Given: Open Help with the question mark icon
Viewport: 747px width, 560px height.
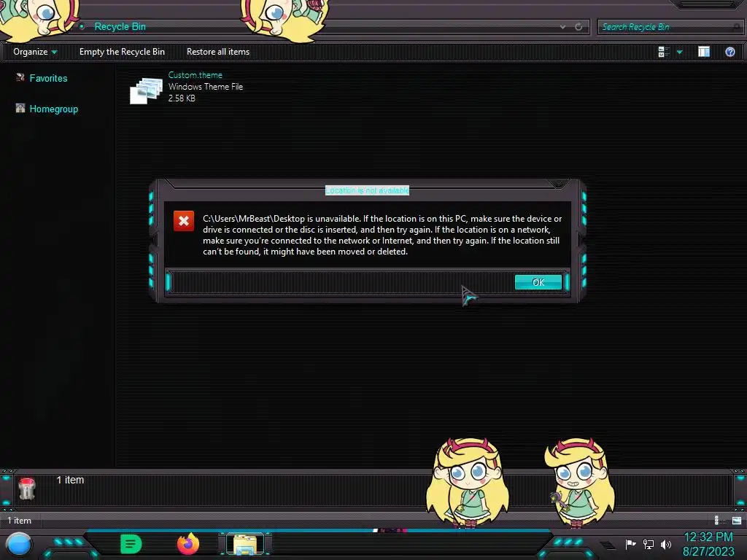Looking at the screenshot, I should (729, 52).
